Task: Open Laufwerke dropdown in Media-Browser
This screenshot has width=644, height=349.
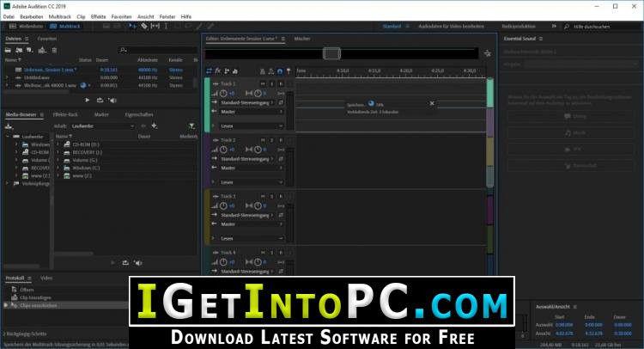Action: [103, 126]
